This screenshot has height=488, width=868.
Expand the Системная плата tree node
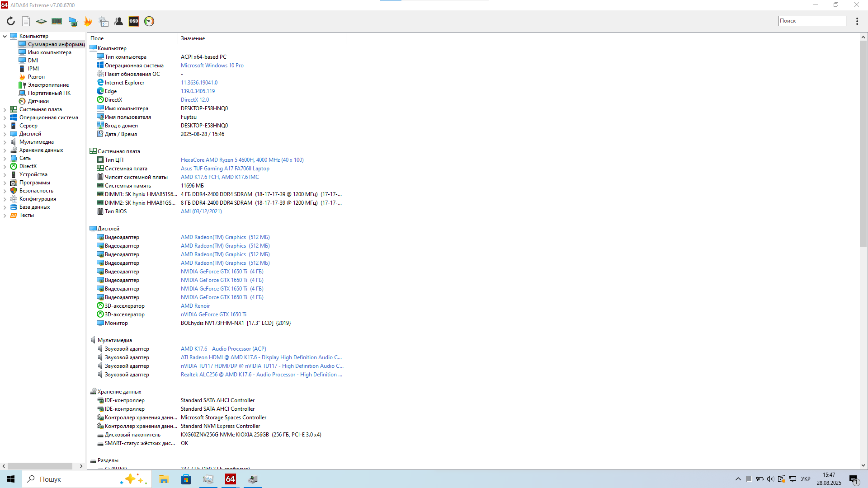tap(5, 109)
